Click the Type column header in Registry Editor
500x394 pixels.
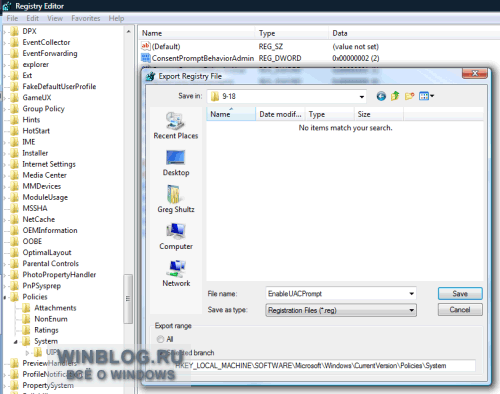pyautogui.click(x=292, y=33)
